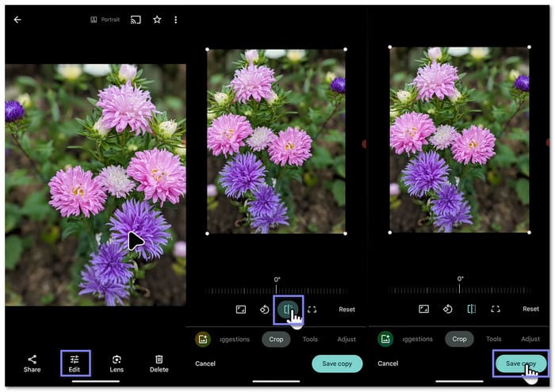Viewport: 555px width, 392px height.
Task: Tap rotate icon in right panel
Action: pyautogui.click(x=447, y=310)
